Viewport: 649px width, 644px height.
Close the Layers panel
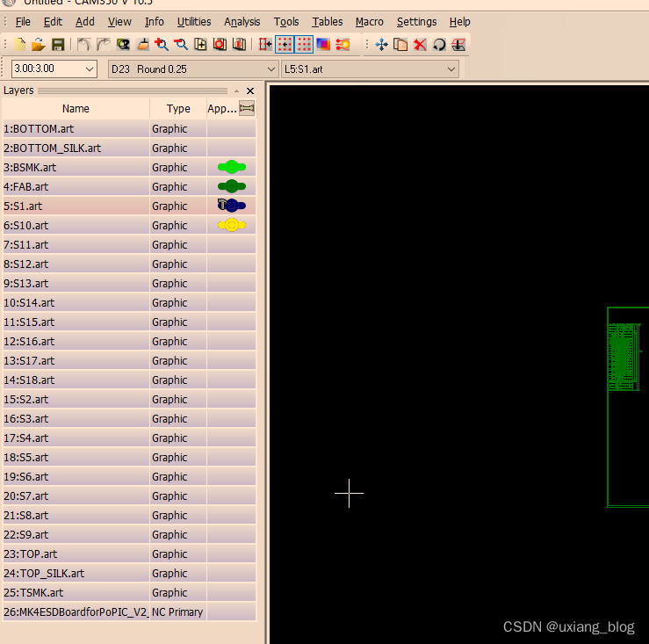[250, 90]
